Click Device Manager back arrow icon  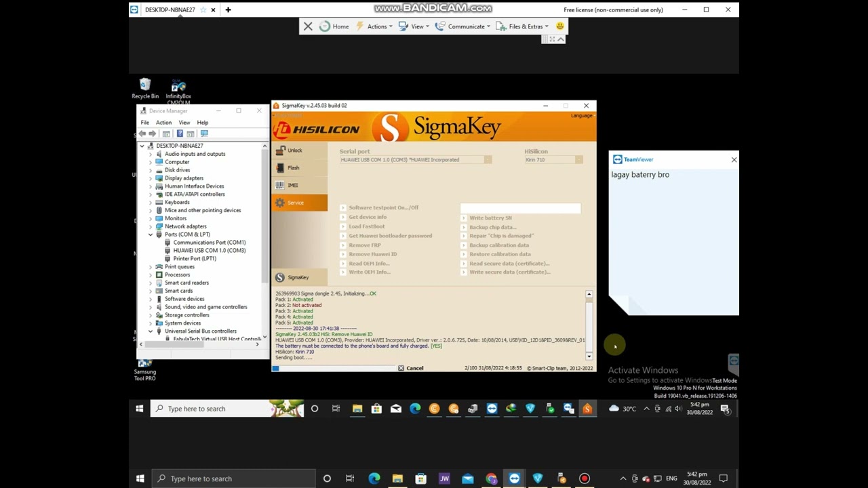pos(142,134)
